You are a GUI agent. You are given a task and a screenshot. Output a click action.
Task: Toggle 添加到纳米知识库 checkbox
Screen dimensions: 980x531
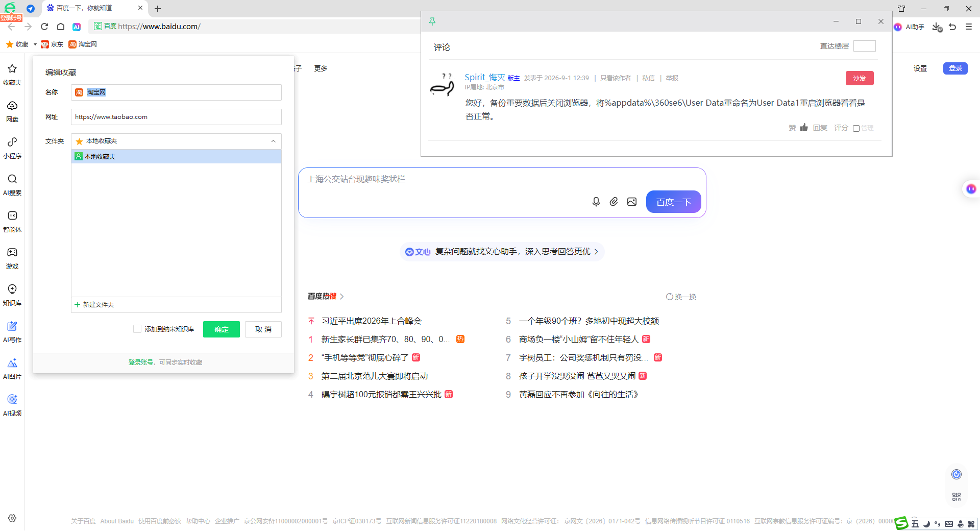(137, 329)
